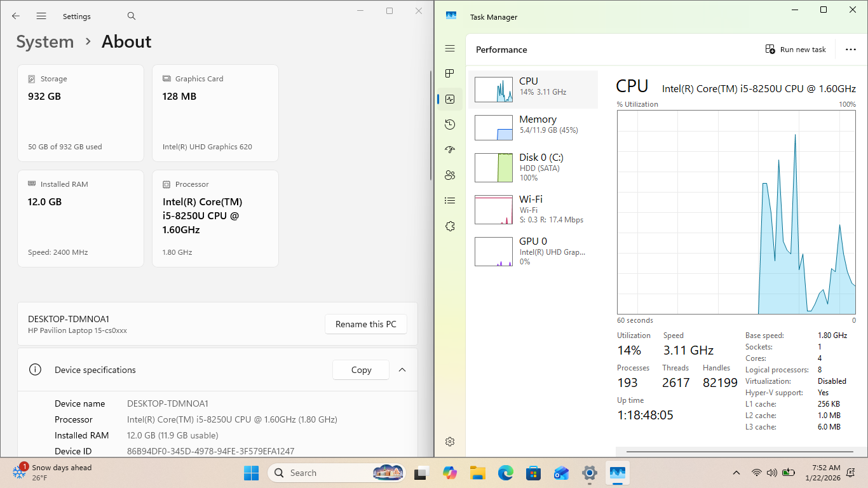
Task: Open the Processes page in Task Manager
Action: tap(450, 74)
